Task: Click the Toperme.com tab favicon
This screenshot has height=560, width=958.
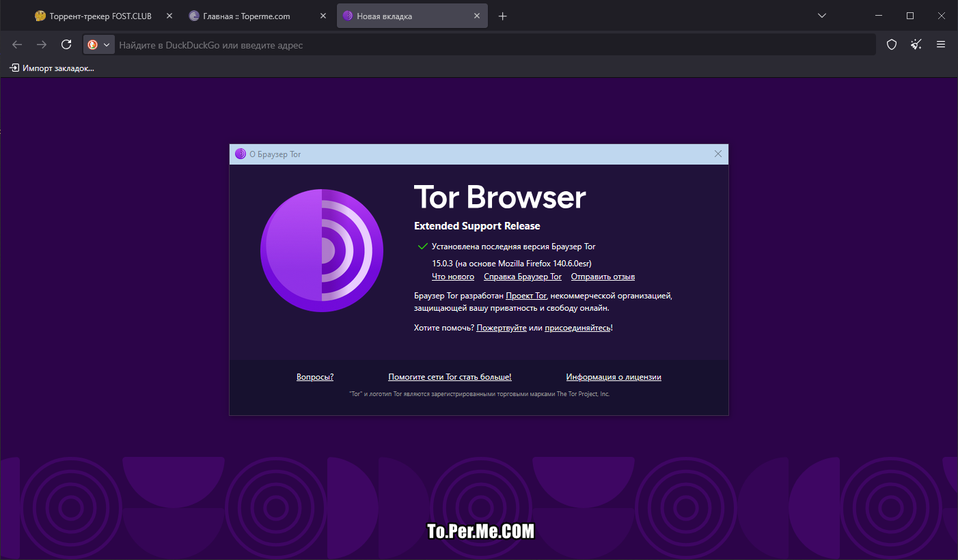Action: [x=195, y=16]
